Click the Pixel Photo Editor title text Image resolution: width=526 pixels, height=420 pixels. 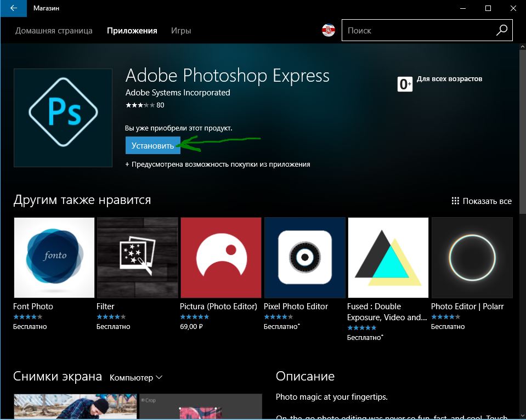coord(296,307)
